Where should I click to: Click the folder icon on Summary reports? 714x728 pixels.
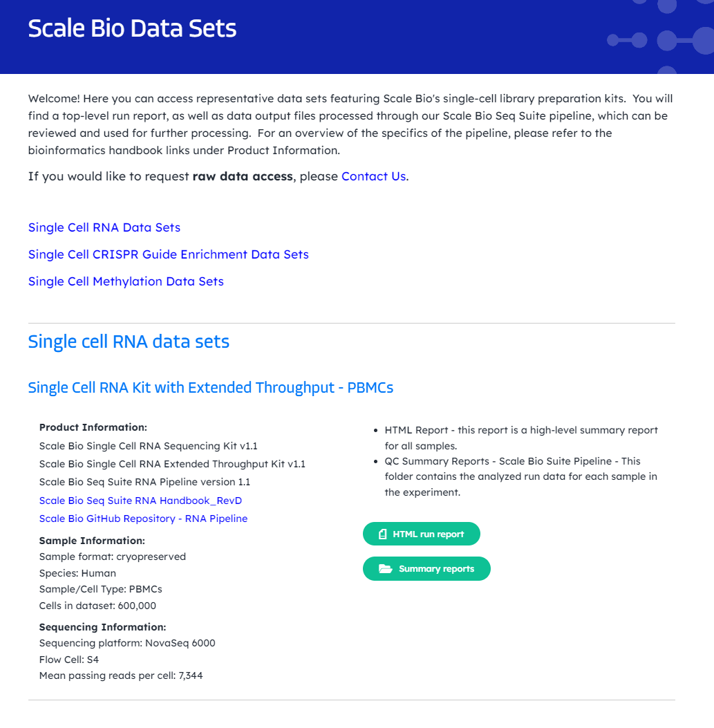click(385, 569)
